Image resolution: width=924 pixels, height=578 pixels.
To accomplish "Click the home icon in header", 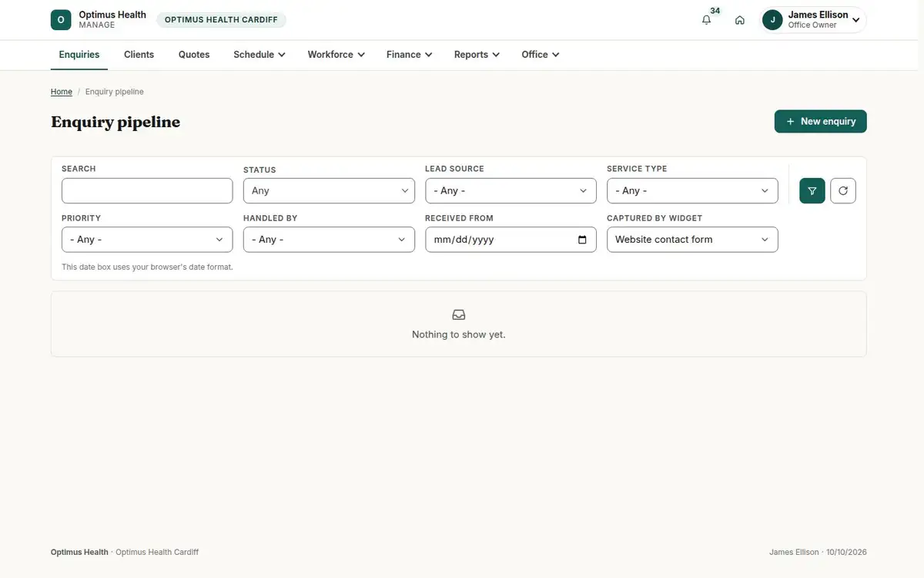I will click(x=740, y=20).
